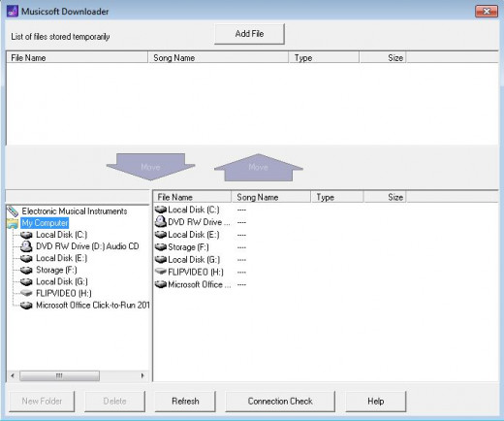Viewport: 504px width, 421px height.
Task: Click the DVD RW Drive disc icon in tree
Action: coord(26,246)
